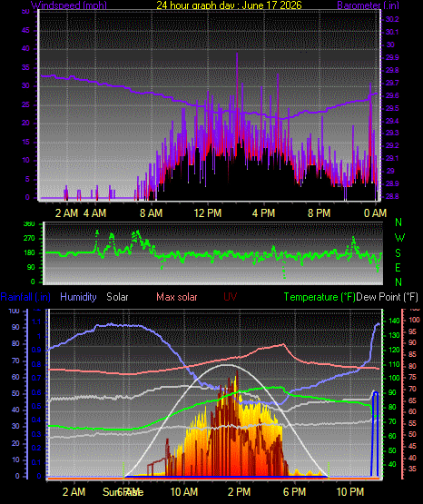The image size is (423, 504).
Task: Select the Max solar legend label
Action: (177, 297)
